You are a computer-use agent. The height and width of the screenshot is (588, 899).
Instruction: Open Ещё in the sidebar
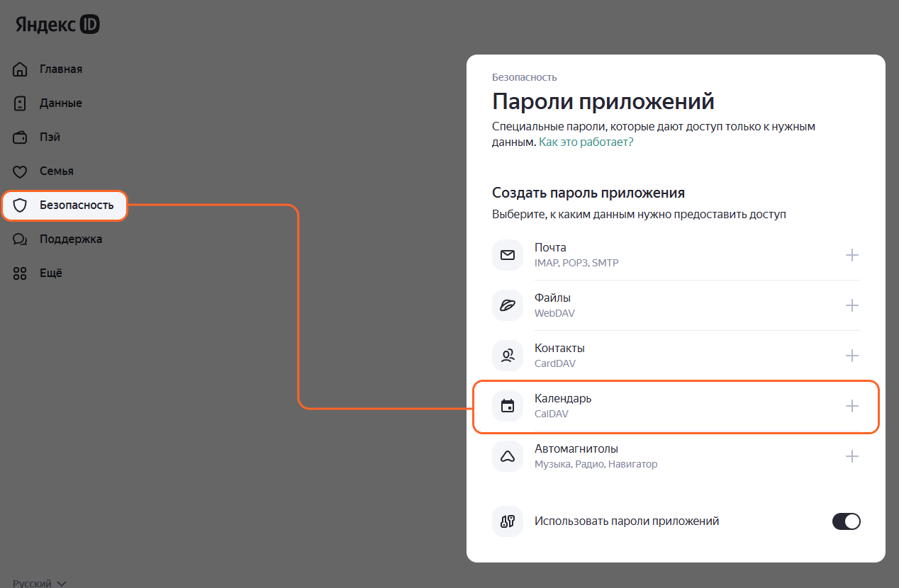click(51, 273)
